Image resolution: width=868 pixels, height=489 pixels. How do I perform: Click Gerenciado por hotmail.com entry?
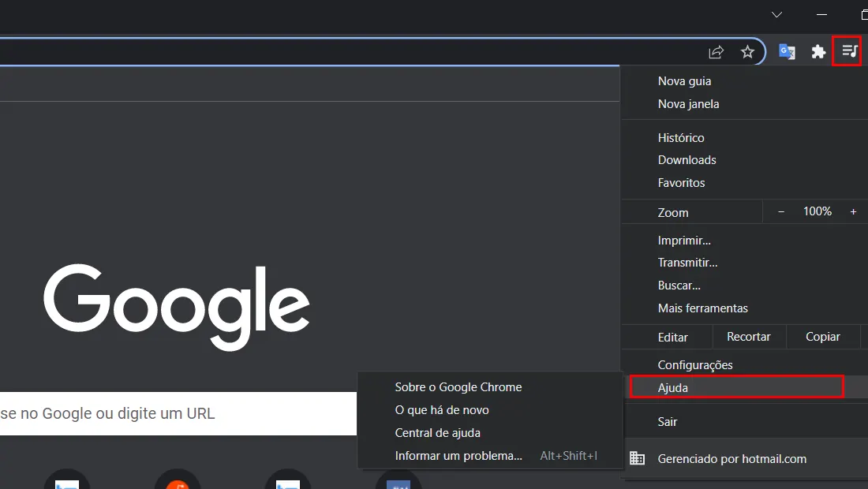[745, 458]
